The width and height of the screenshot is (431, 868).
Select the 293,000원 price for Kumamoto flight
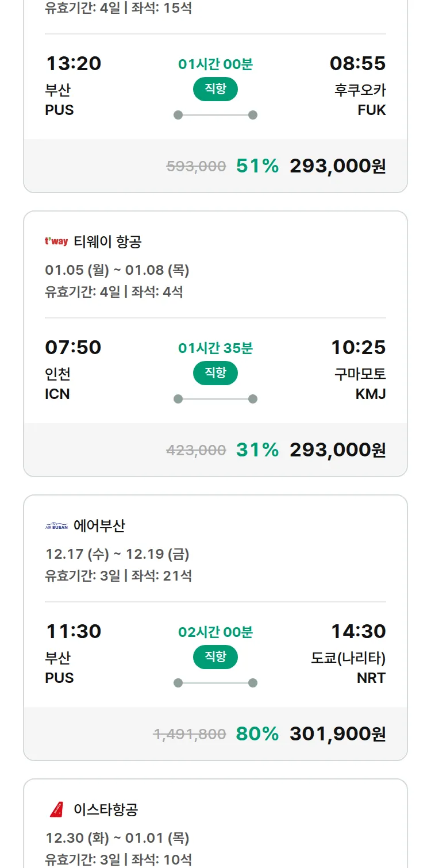[337, 450]
